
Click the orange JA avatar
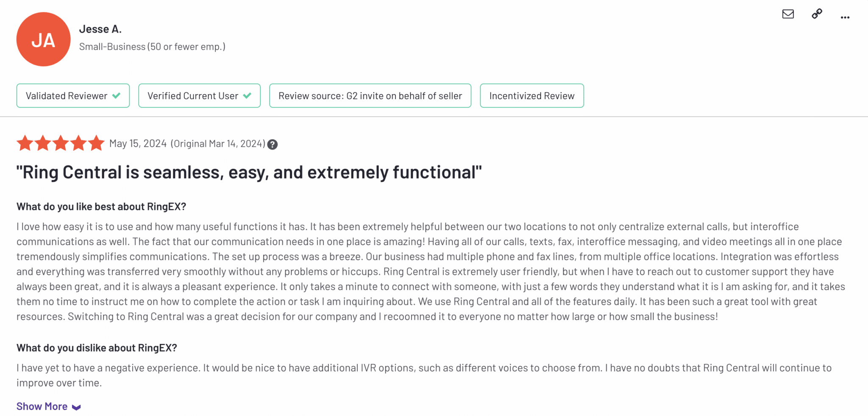43,39
